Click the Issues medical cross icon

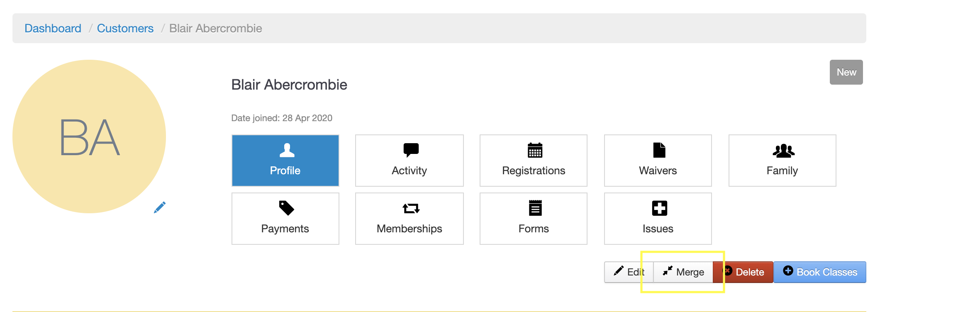[659, 208]
